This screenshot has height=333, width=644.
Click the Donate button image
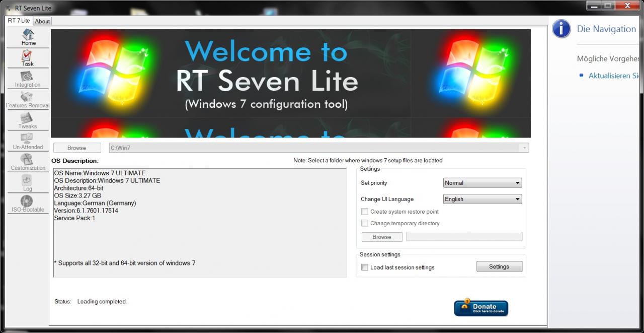[x=481, y=308]
